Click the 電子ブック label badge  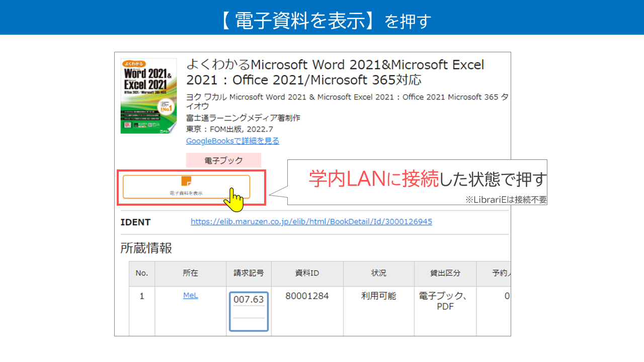tap(223, 160)
